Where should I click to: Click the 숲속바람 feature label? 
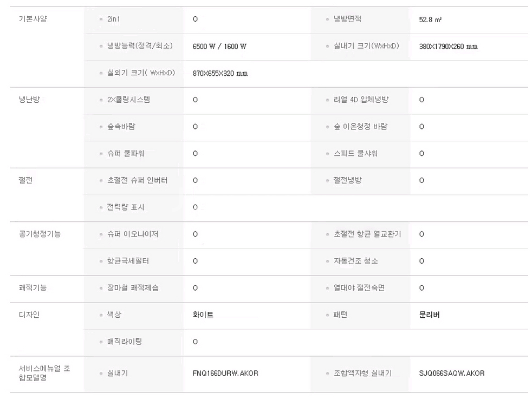pyautogui.click(x=121, y=127)
